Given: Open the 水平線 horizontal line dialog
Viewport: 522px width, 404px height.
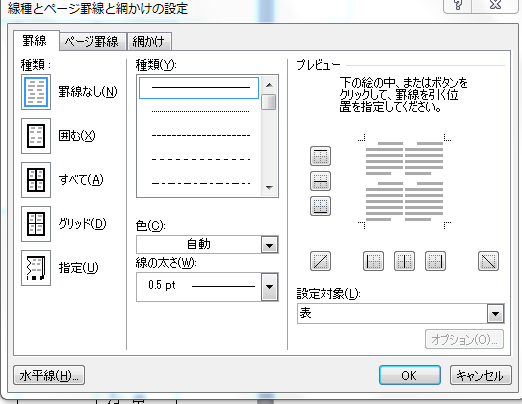Looking at the screenshot, I should tap(49, 375).
